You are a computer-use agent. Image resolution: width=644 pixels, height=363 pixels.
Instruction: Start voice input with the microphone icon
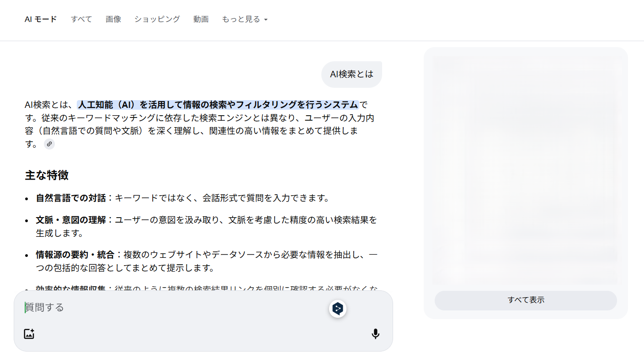pos(376,334)
